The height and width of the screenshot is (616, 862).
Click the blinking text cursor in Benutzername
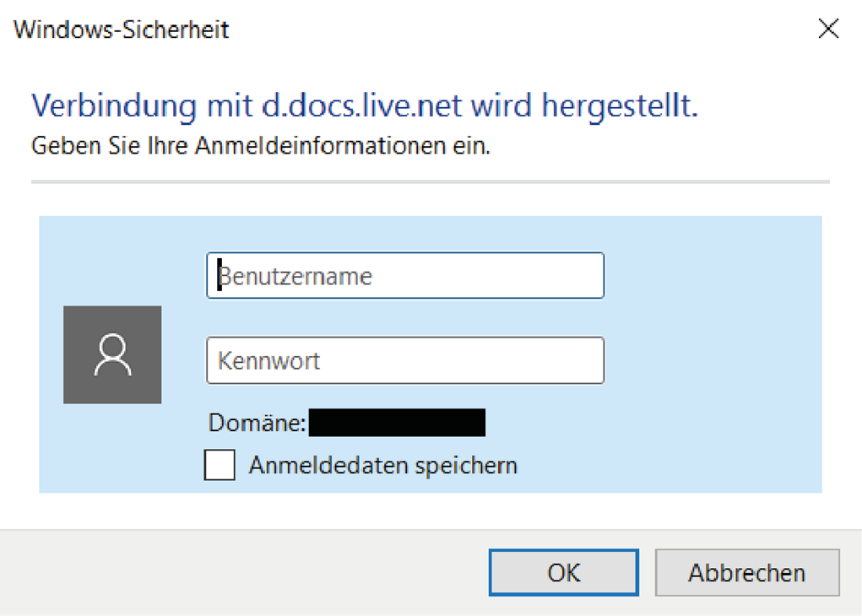click(220, 275)
